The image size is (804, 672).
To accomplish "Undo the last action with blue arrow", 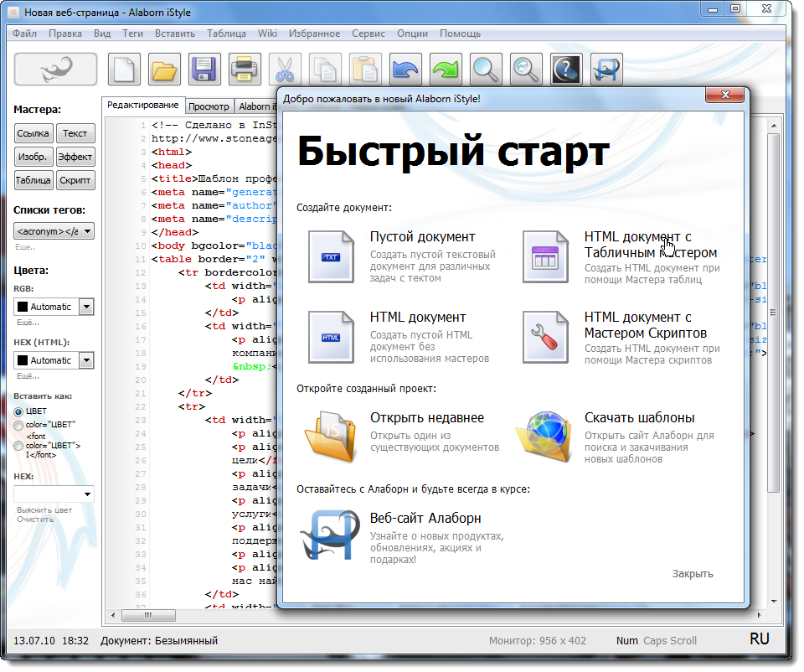I will [405, 69].
